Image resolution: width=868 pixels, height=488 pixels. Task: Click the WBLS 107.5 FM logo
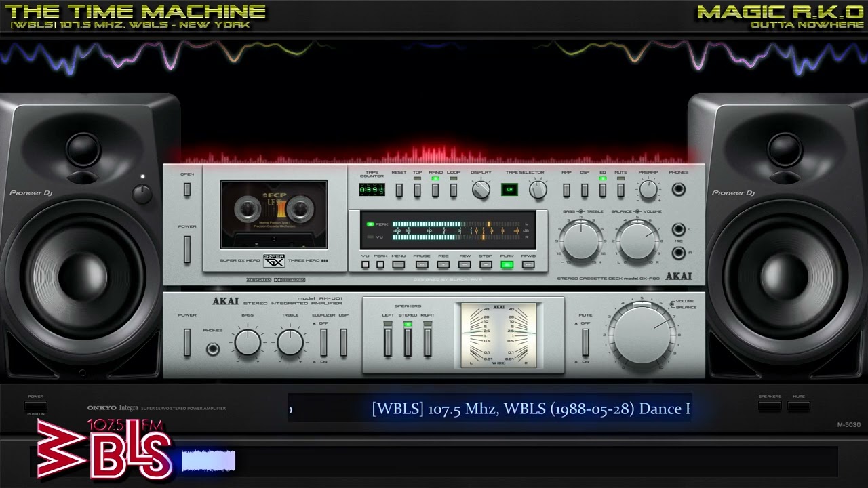(x=105, y=449)
